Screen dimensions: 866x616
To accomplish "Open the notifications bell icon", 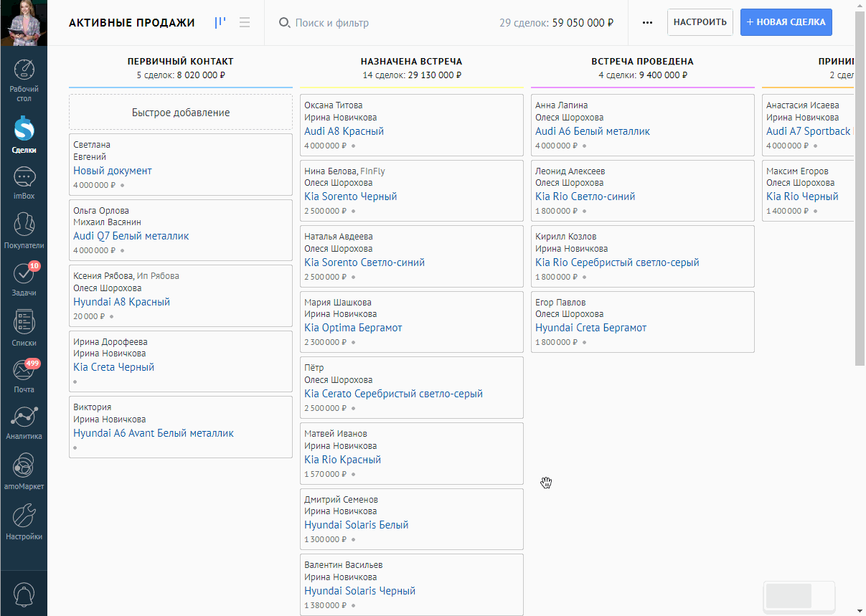I will click(x=24, y=595).
